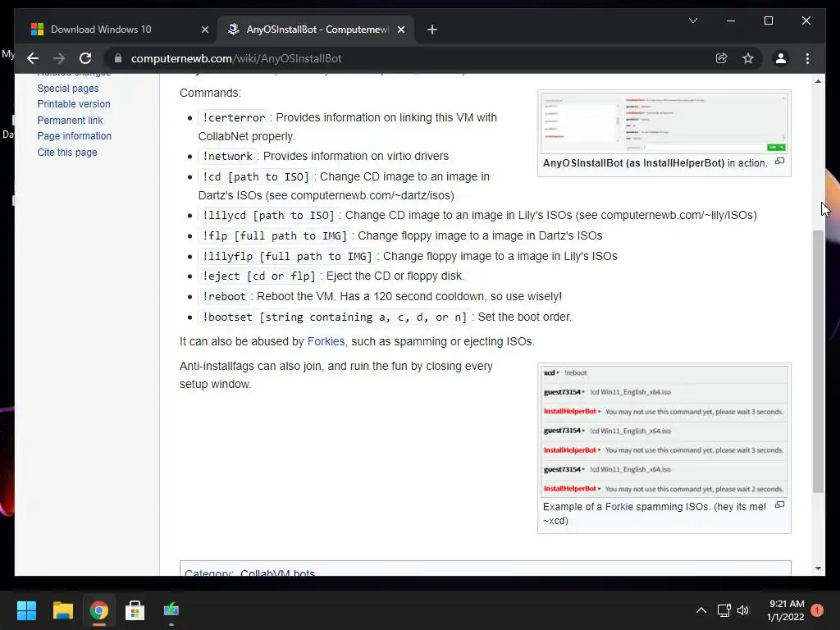Open the volume speaker tray icon
Viewport: 840px width, 630px height.
743,610
